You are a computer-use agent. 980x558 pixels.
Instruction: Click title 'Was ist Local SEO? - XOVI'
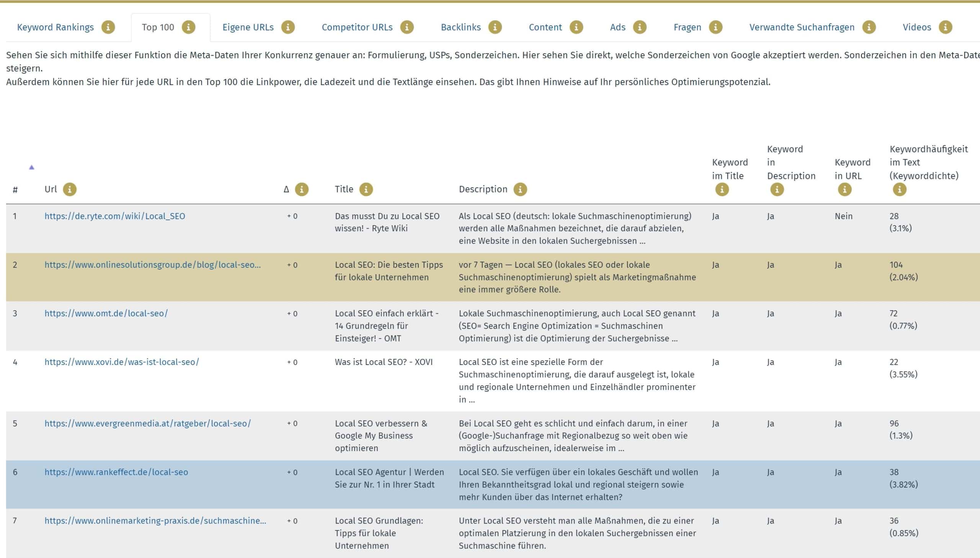click(x=384, y=362)
